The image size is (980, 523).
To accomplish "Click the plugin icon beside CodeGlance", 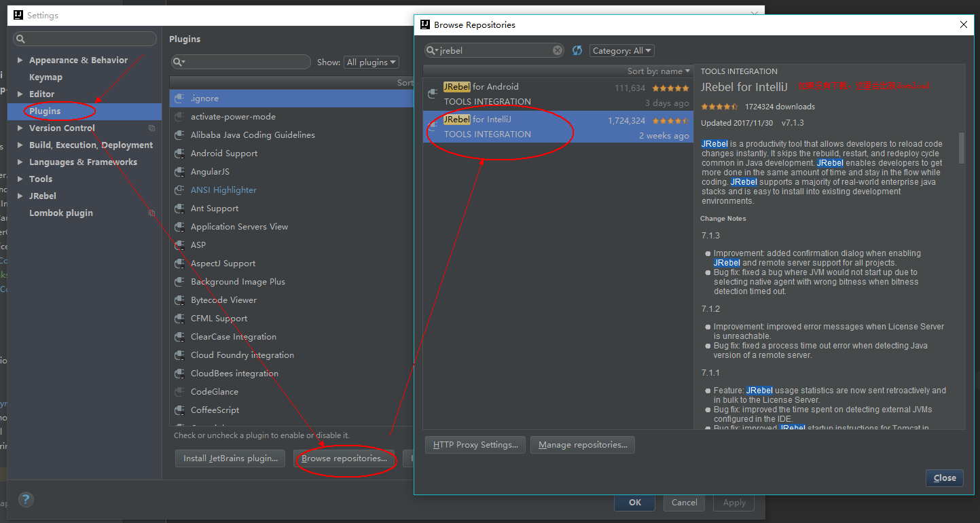I will 179,392.
